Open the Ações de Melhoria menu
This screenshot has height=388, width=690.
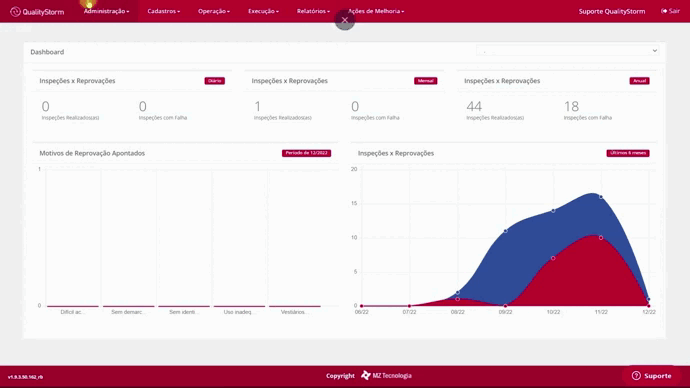[376, 11]
